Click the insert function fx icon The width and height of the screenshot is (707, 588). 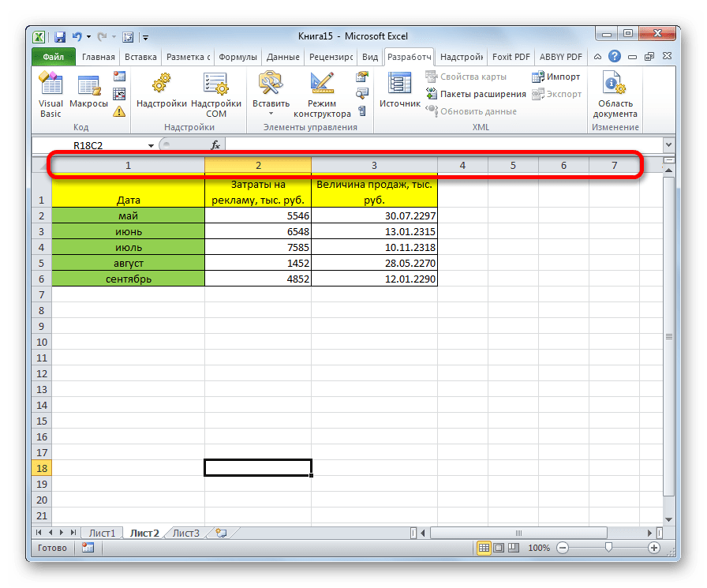point(215,145)
